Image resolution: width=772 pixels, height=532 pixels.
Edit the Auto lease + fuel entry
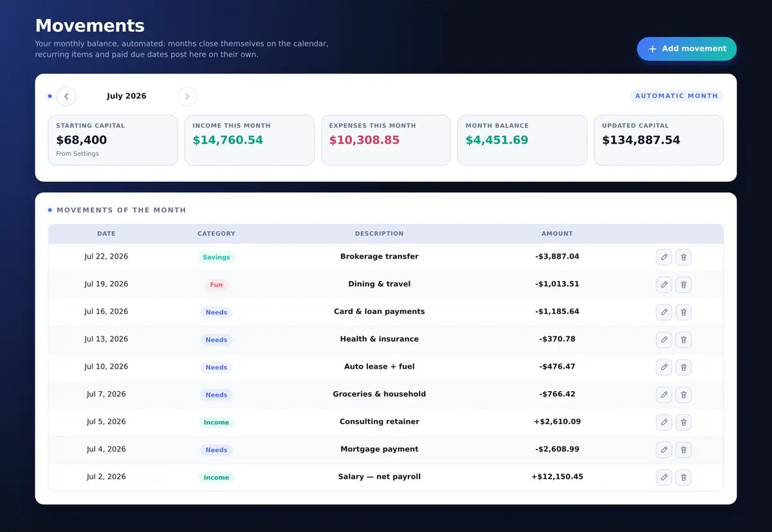[664, 367]
